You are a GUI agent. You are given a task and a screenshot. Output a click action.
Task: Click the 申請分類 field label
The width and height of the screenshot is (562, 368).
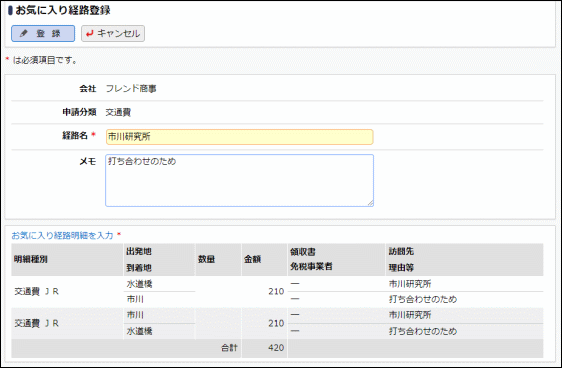point(79,112)
